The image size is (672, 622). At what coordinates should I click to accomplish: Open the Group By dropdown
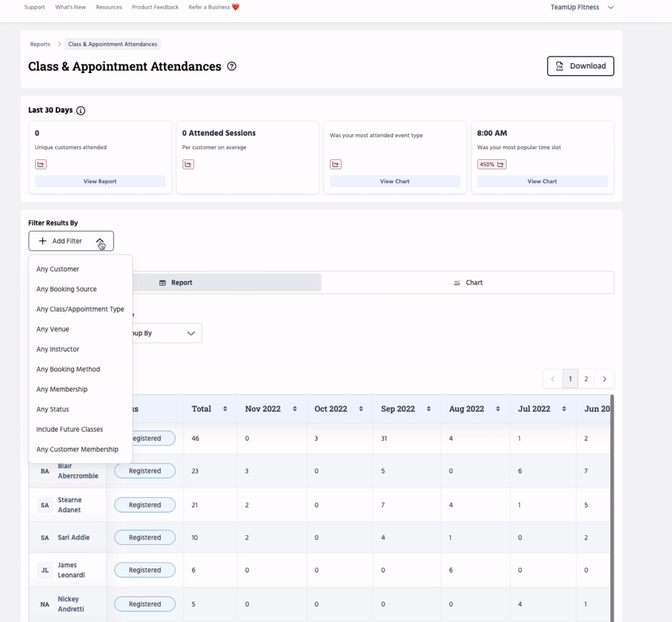161,333
